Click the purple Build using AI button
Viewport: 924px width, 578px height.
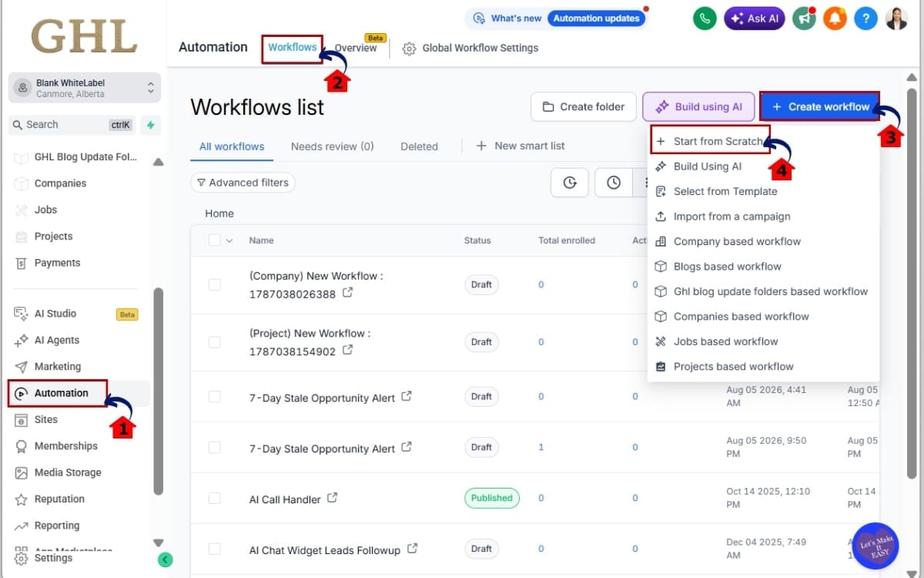coord(698,106)
